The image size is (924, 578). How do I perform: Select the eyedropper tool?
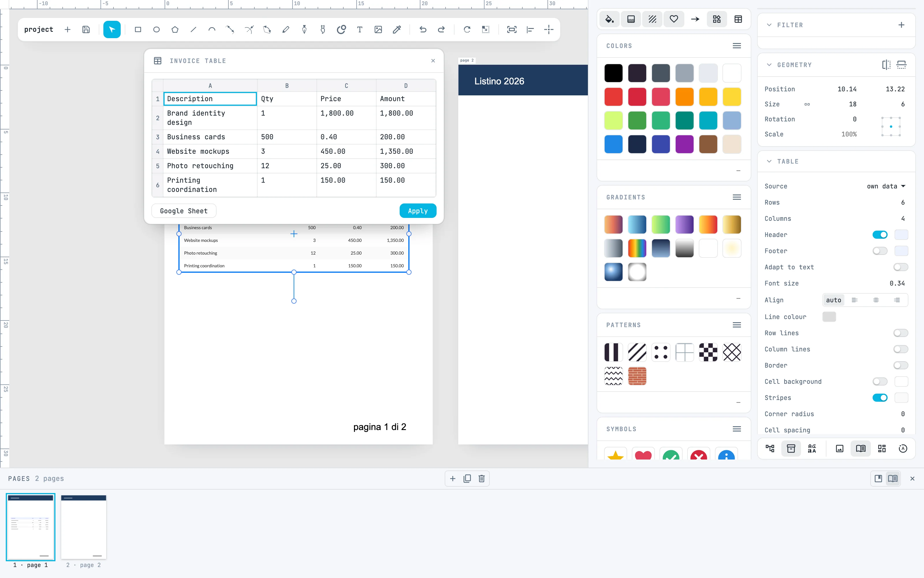[x=397, y=29]
